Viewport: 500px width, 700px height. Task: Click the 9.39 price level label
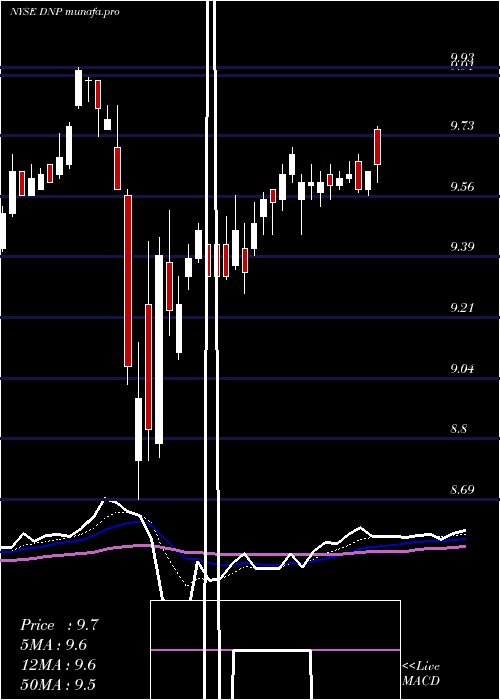[x=462, y=246]
